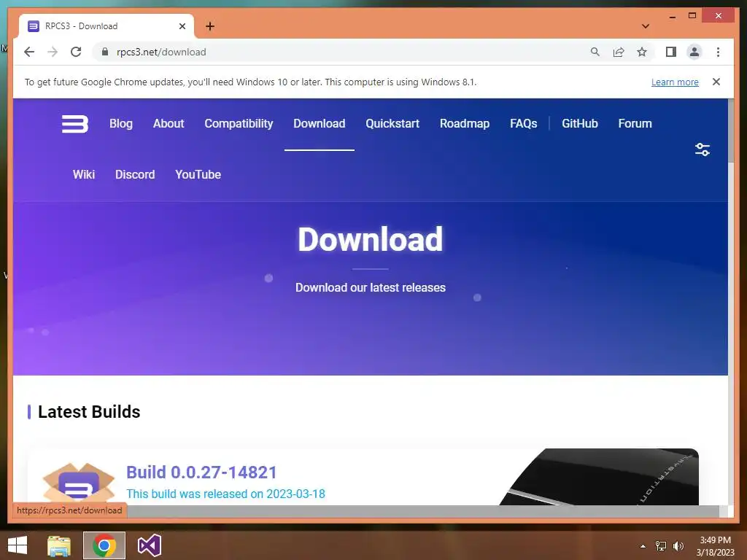View the Roadmap page

pos(465,124)
